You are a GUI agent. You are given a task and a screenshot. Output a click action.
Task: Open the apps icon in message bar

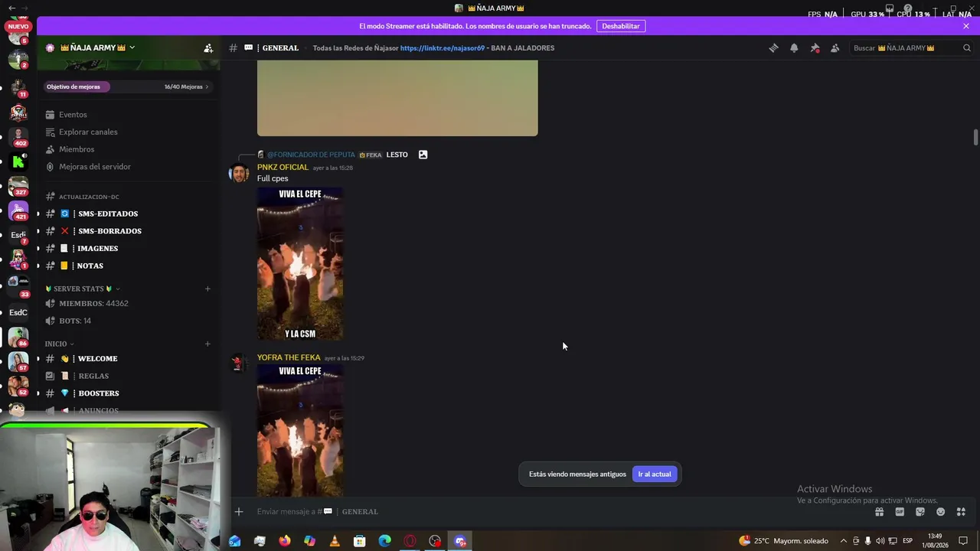coord(961,511)
